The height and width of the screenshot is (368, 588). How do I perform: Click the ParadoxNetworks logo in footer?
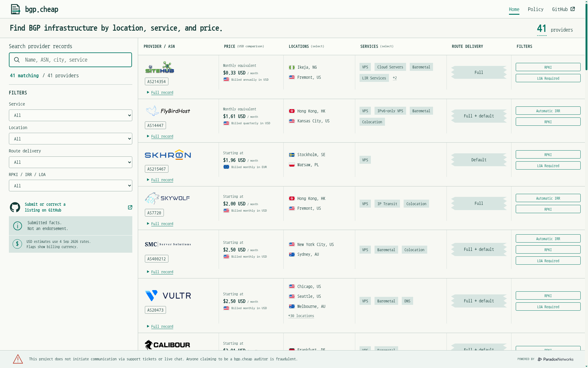coord(556,359)
